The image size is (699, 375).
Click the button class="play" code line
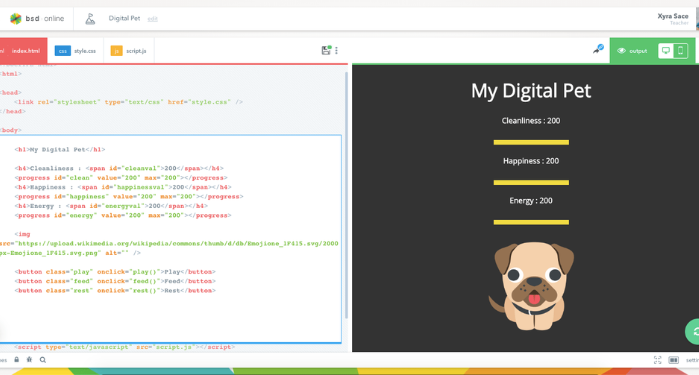click(x=115, y=272)
